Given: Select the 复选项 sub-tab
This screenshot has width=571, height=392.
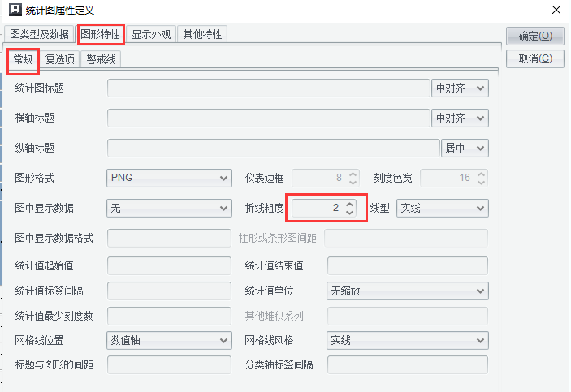Looking at the screenshot, I should tap(60, 59).
